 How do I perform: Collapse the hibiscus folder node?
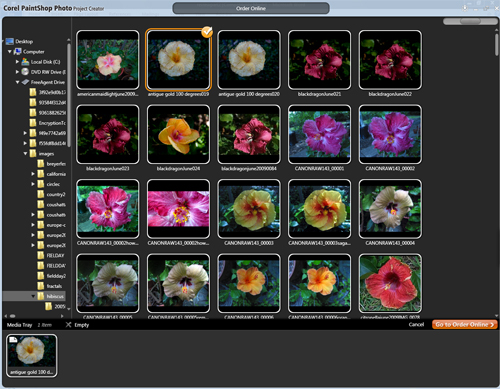33,296
